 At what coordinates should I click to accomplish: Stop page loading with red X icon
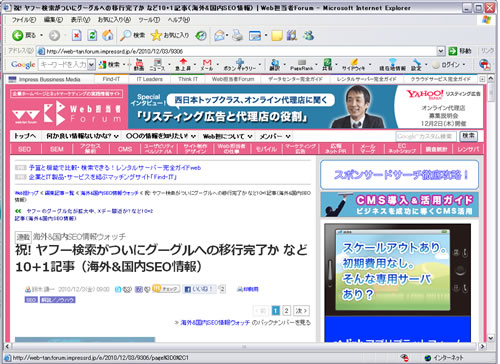(x=77, y=35)
